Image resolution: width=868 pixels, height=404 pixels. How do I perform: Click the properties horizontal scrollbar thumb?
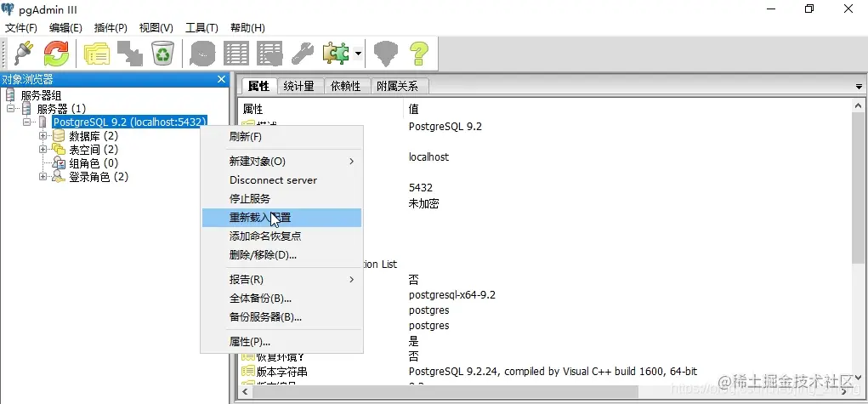click(x=445, y=390)
